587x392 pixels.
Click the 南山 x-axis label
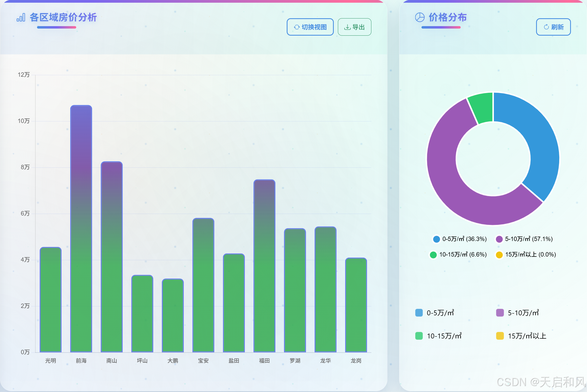pyautogui.click(x=112, y=361)
